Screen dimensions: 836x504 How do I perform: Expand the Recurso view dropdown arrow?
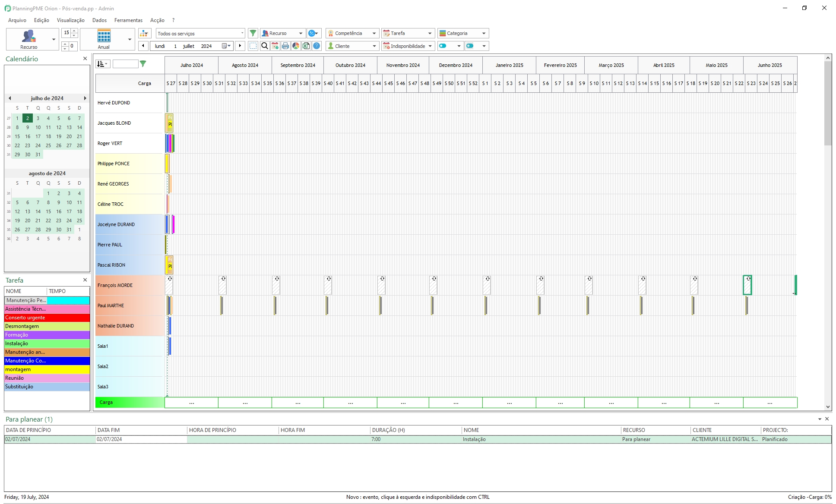pos(54,39)
